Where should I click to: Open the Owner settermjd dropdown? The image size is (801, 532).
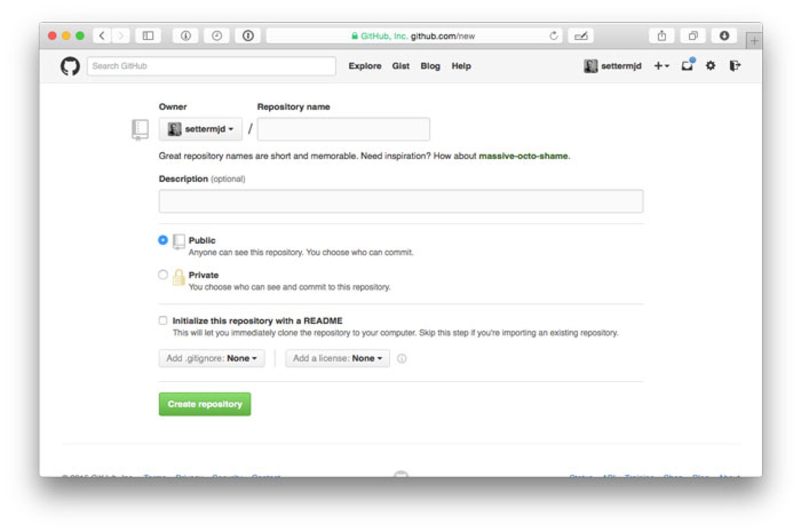(x=200, y=129)
